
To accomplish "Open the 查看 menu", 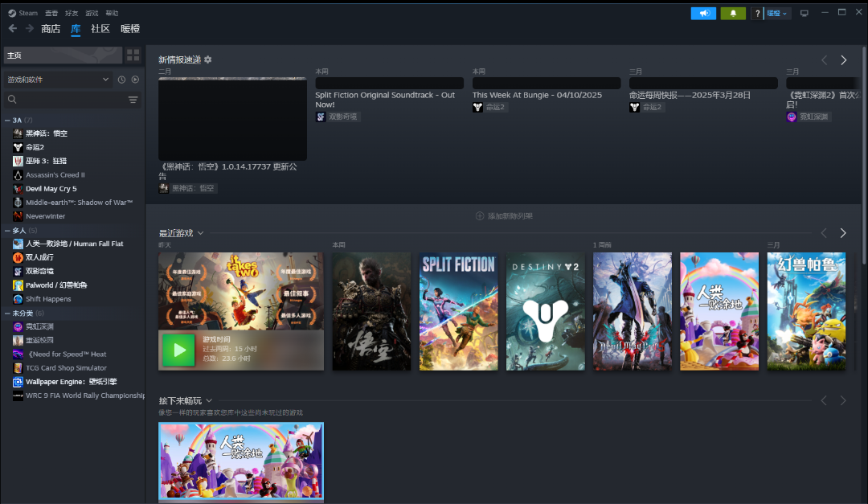I will pos(51,14).
